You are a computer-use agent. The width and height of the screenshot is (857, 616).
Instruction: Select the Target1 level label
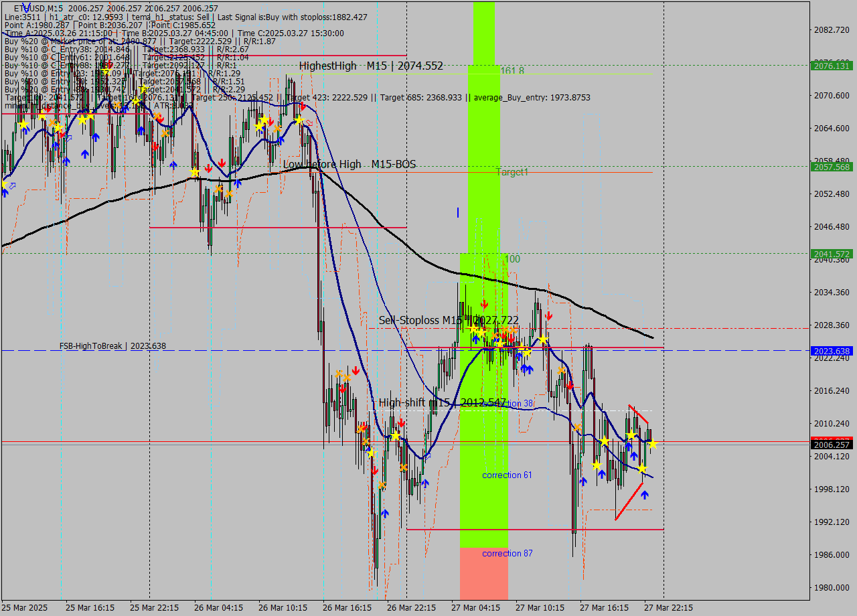512,172
